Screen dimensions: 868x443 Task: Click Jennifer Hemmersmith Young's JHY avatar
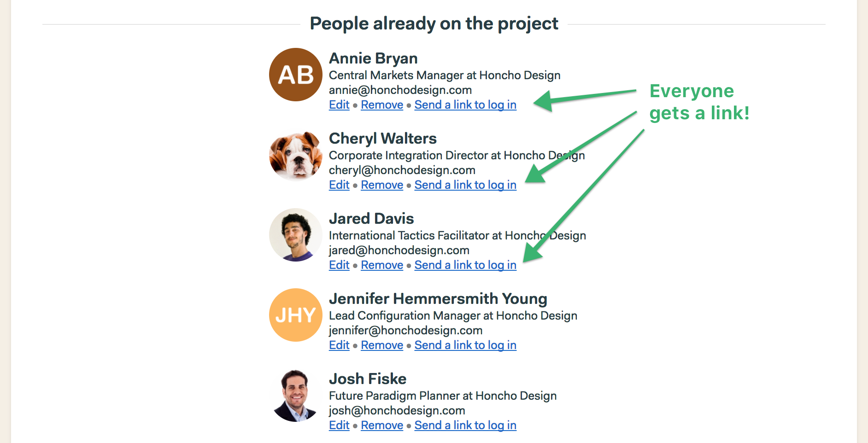tap(296, 315)
